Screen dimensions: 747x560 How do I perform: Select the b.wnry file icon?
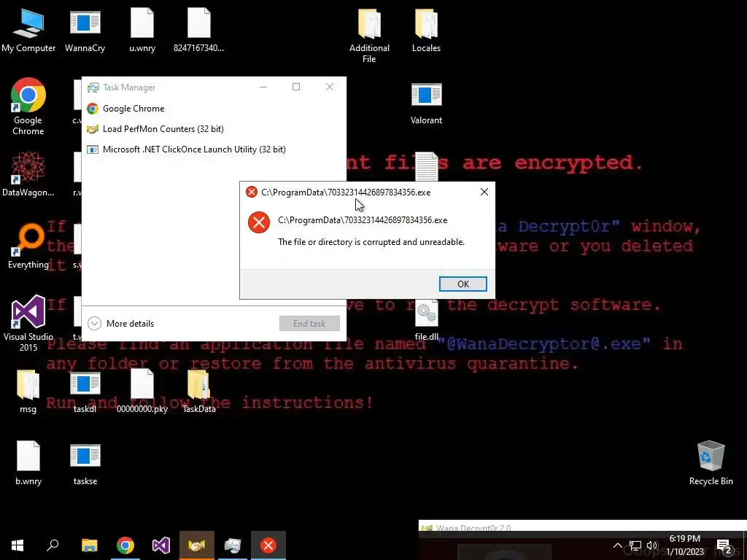(28, 463)
